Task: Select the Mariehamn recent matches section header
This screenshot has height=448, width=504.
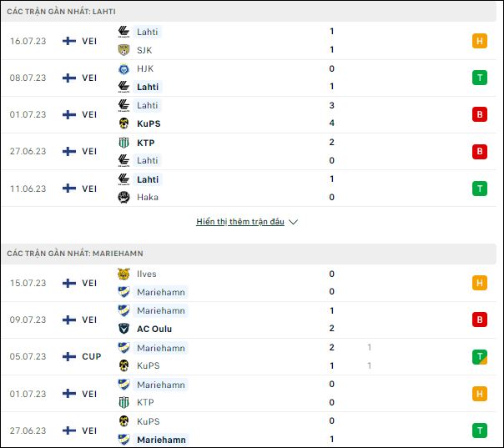Action: [249, 254]
